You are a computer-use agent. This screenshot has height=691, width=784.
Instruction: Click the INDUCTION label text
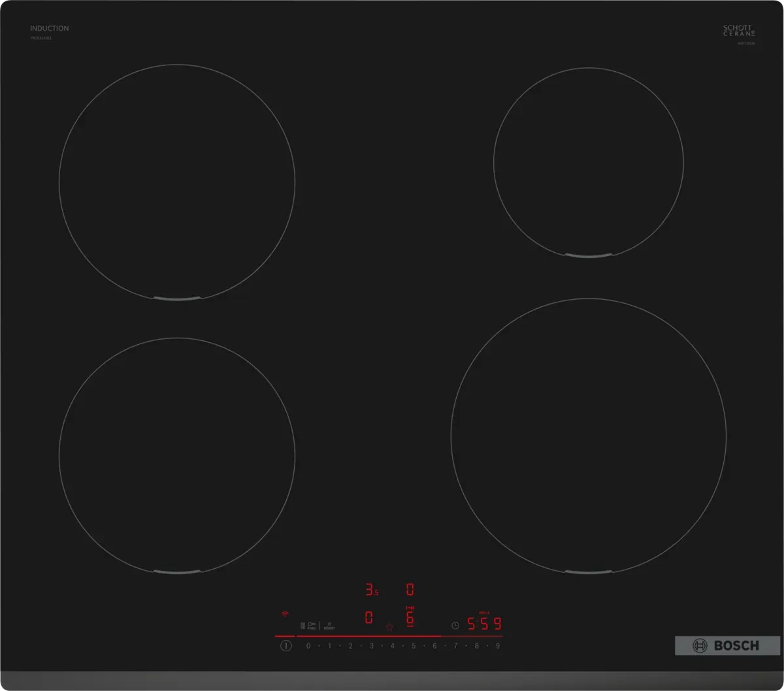click(x=49, y=29)
